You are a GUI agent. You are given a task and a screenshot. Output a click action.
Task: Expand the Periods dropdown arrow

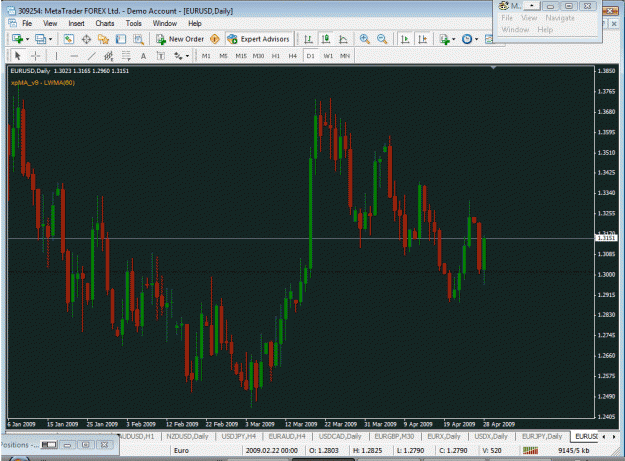[476, 39]
